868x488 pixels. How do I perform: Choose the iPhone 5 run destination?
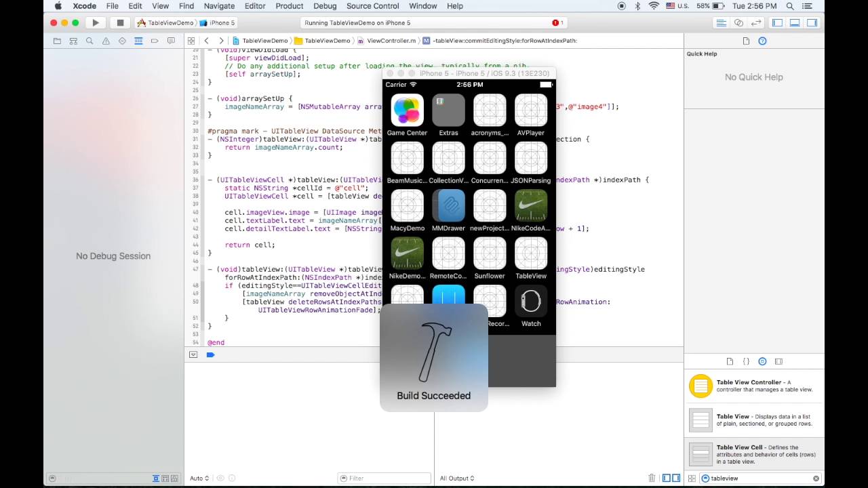click(x=217, y=22)
